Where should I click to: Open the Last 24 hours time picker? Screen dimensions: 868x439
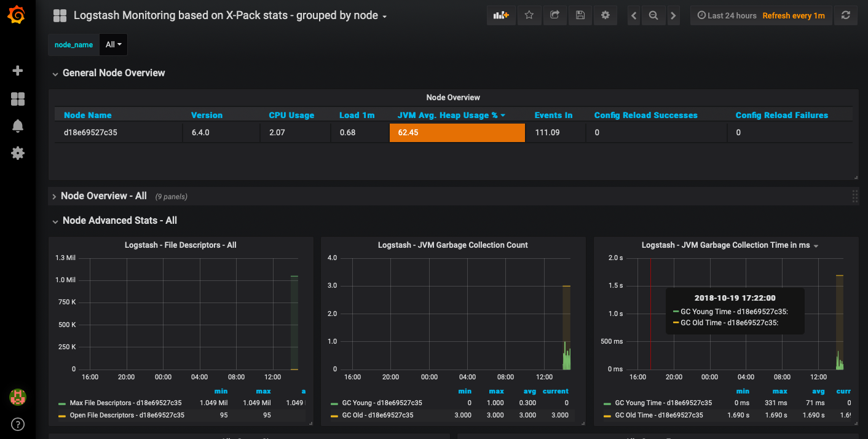(727, 15)
